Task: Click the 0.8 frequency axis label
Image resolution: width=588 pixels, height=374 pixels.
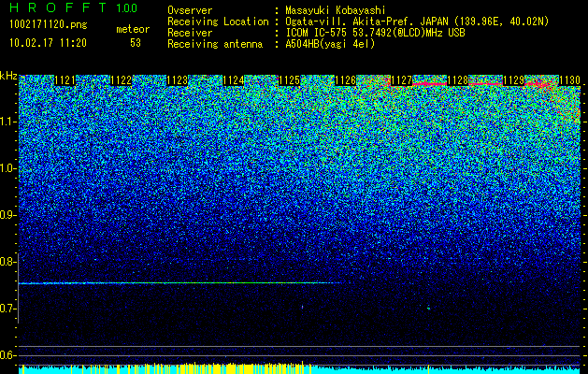Action: [x=8, y=262]
